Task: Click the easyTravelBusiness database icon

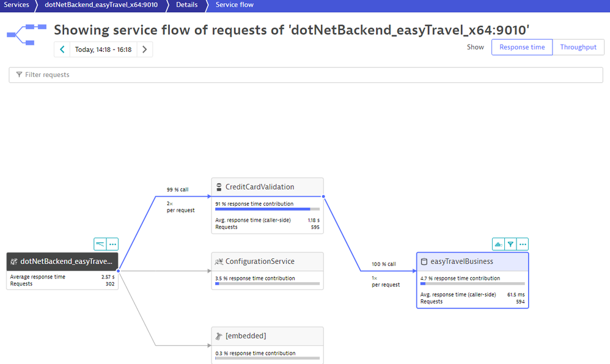Action: 424,261
